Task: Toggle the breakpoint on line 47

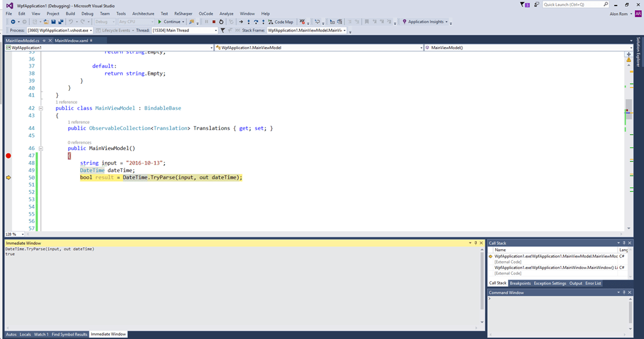Action: pyautogui.click(x=9, y=156)
